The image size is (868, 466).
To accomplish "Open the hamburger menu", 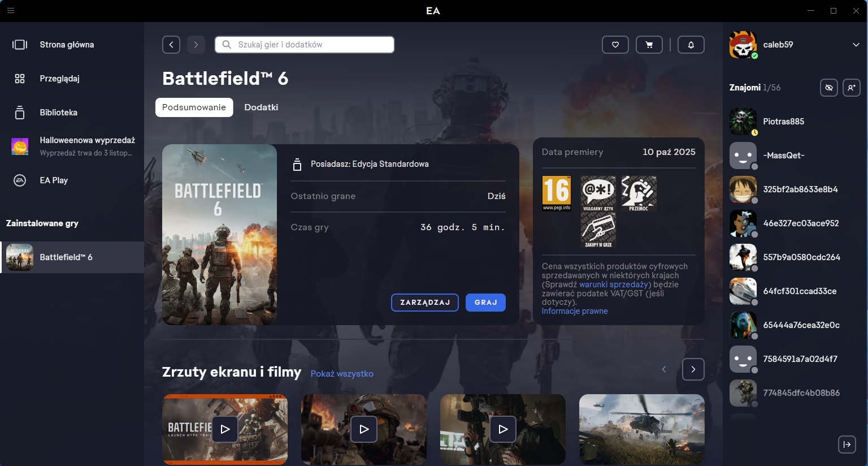I will point(11,11).
